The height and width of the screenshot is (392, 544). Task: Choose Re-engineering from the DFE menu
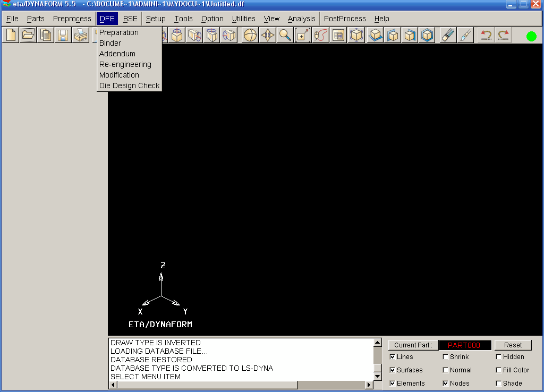[125, 64]
